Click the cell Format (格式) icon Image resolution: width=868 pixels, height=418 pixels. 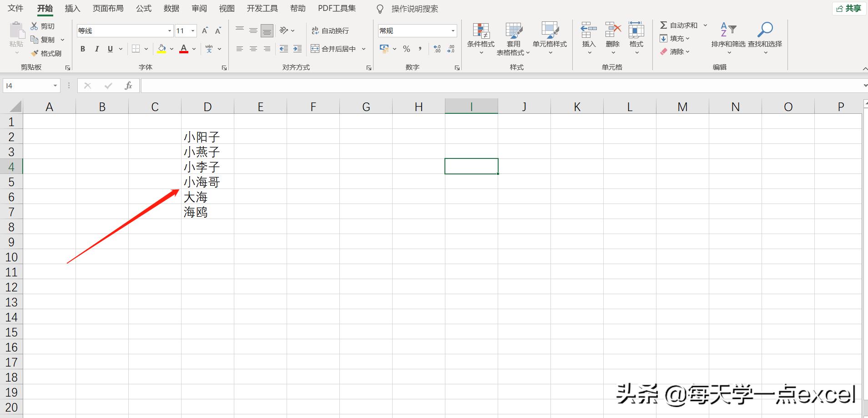(x=636, y=30)
